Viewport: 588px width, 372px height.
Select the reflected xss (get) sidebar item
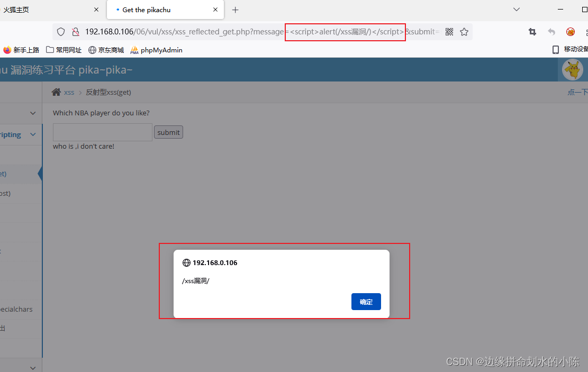[x=21, y=174]
